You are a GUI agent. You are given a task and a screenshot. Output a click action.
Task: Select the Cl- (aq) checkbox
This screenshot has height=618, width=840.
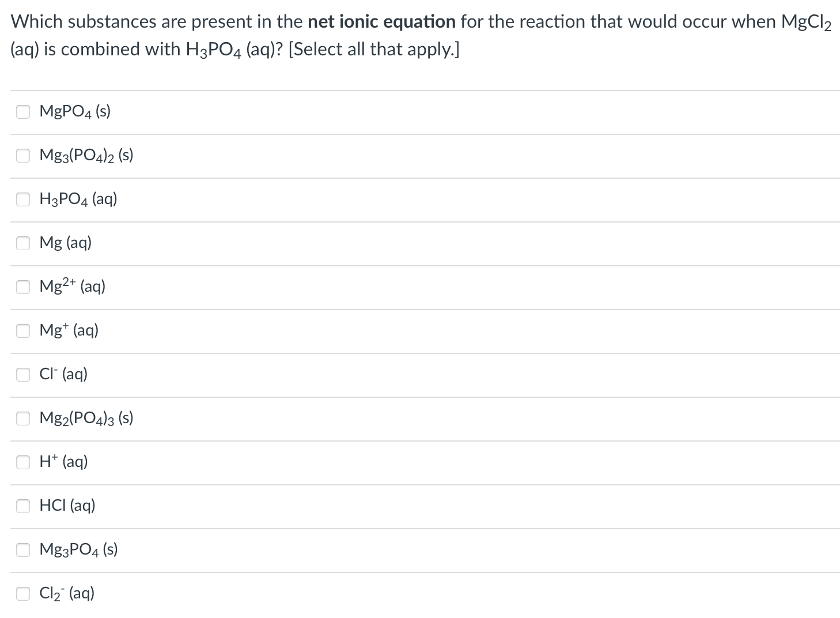pos(23,375)
